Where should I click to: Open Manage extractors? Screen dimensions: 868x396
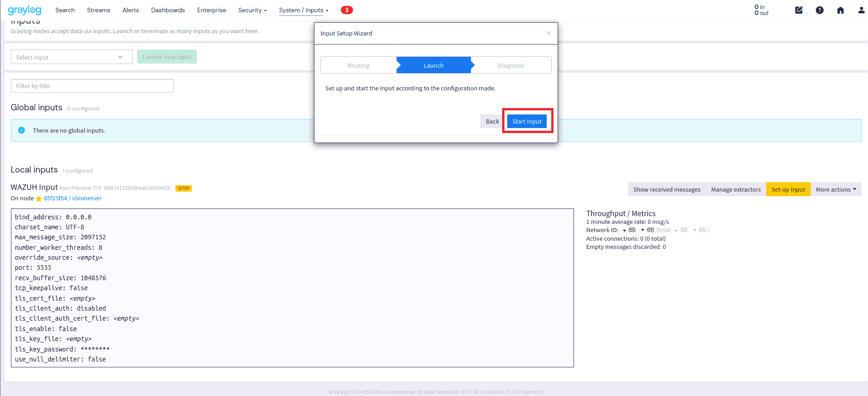[x=736, y=189]
